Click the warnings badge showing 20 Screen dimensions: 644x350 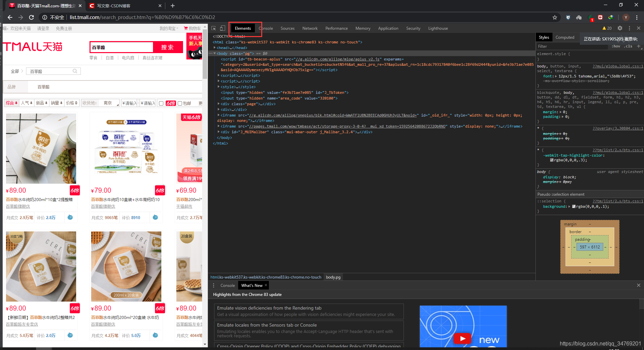607,28
